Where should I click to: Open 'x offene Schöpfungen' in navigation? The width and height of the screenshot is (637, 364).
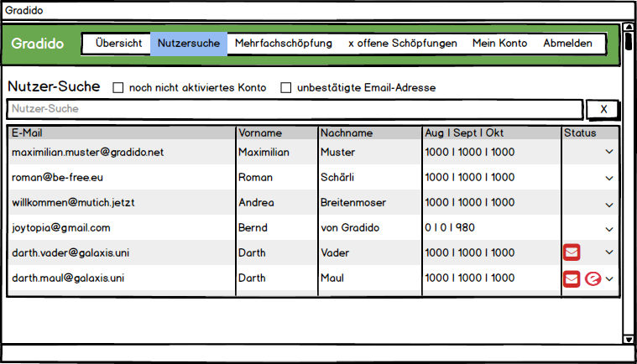point(402,44)
